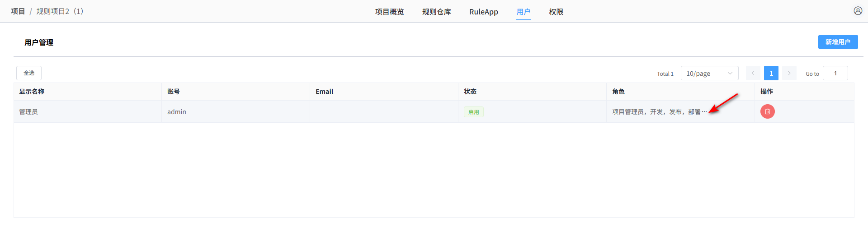Select the 用户 tab
Viewport: 868px width, 226px height.
523,12
